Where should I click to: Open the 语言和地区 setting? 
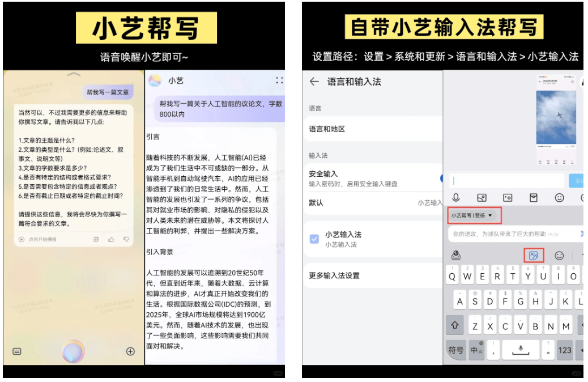(373, 129)
